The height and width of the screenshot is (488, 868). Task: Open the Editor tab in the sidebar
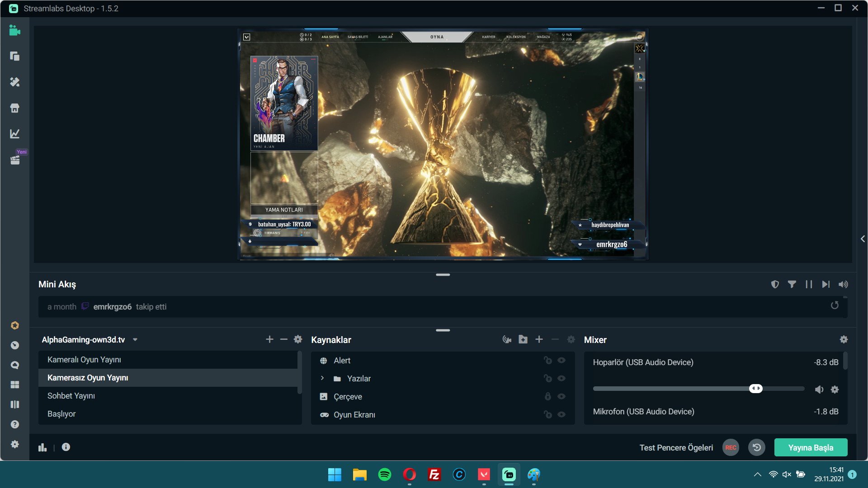click(15, 30)
